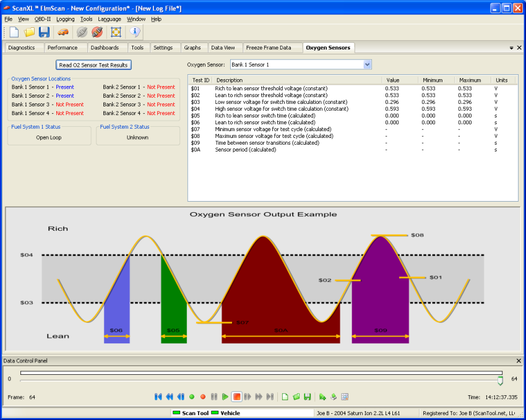Select row $01 Rich to lean threshold voltage

coord(352,88)
